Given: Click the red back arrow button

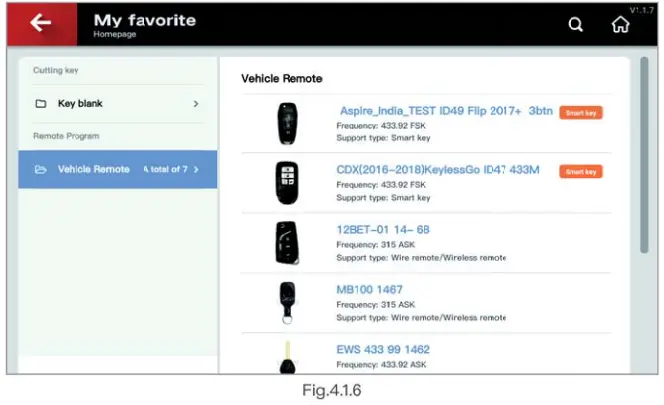Looking at the screenshot, I should pyautogui.click(x=41, y=24).
